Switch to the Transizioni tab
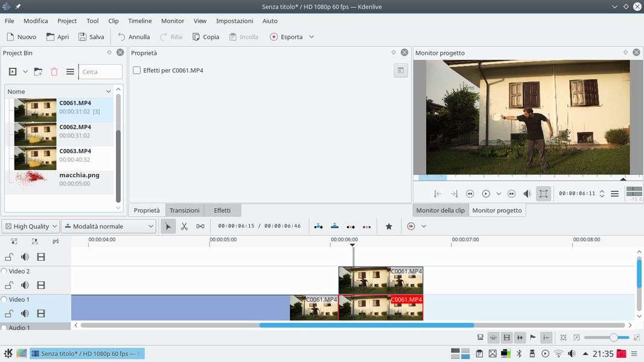644x362 pixels. tap(184, 211)
